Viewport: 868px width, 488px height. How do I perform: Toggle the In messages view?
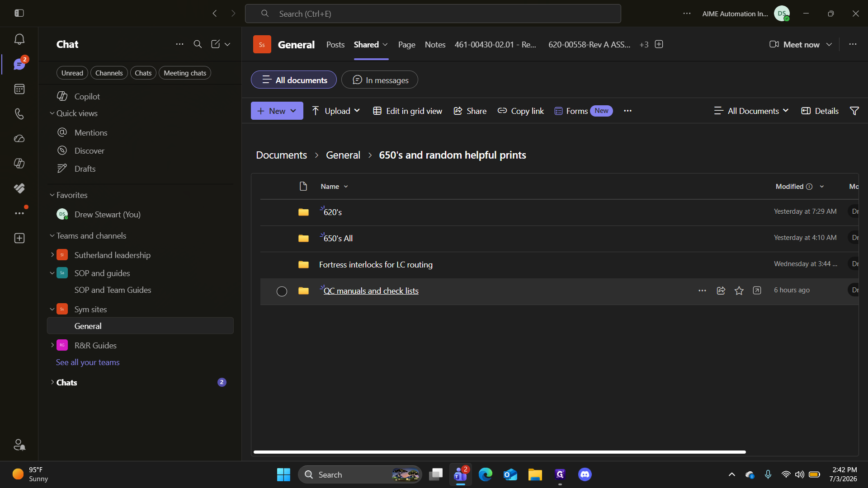[x=380, y=80]
